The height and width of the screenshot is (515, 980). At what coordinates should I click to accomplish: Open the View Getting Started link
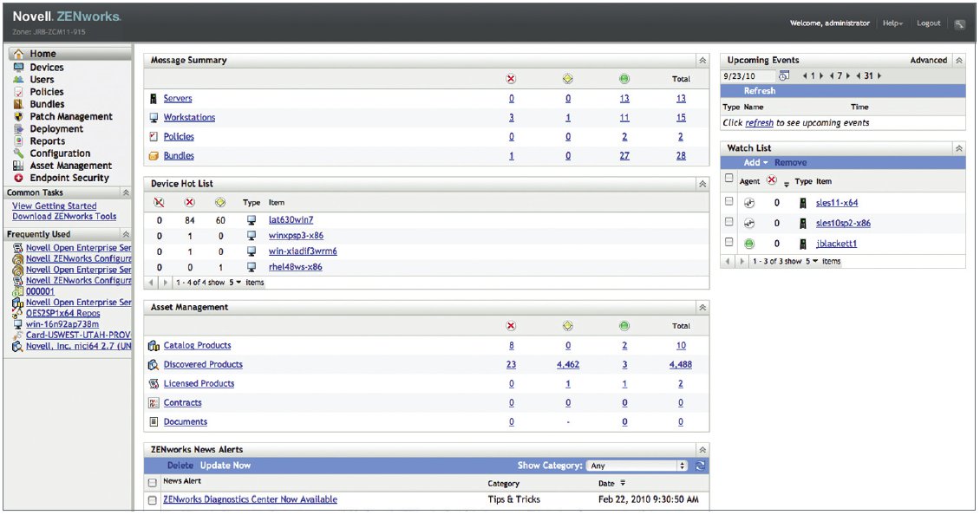[55, 205]
